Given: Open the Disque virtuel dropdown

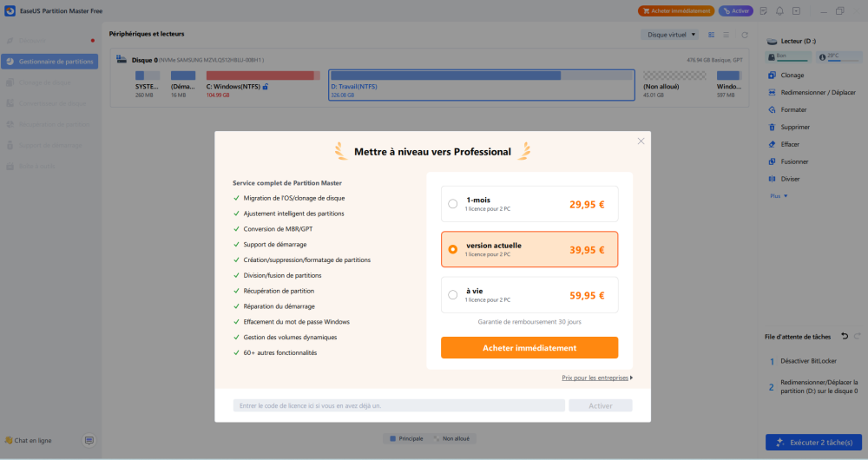Looking at the screenshot, I should (670, 35).
